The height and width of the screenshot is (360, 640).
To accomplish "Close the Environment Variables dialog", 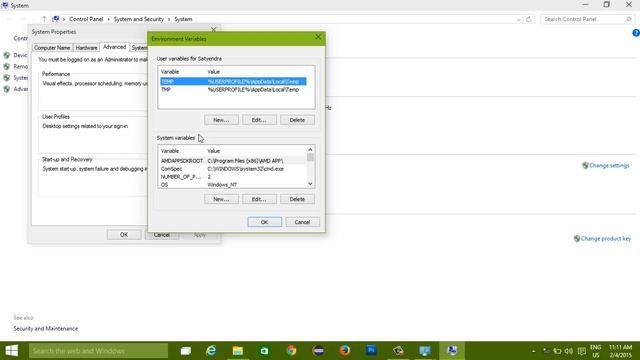I will 318,37.
